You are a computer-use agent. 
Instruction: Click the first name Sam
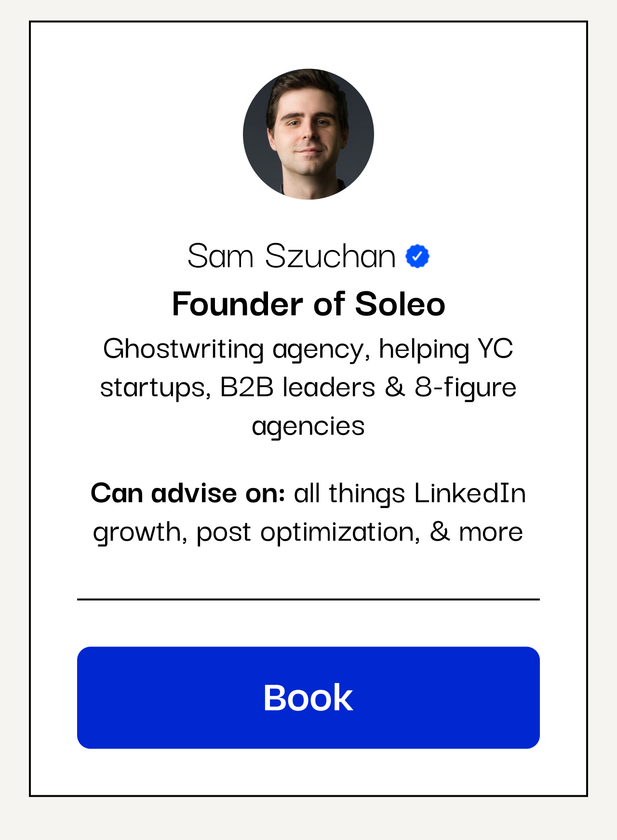point(220,256)
